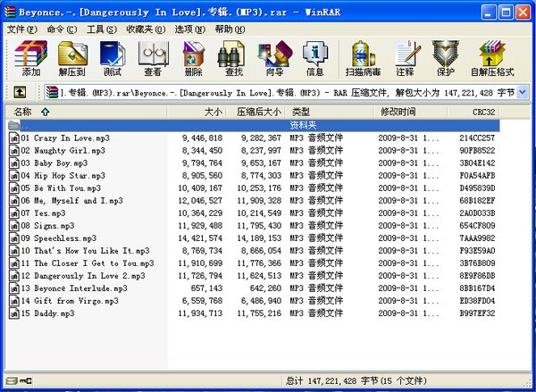Go up one level with arrow button
This screenshot has height=392, width=536.
point(20,92)
